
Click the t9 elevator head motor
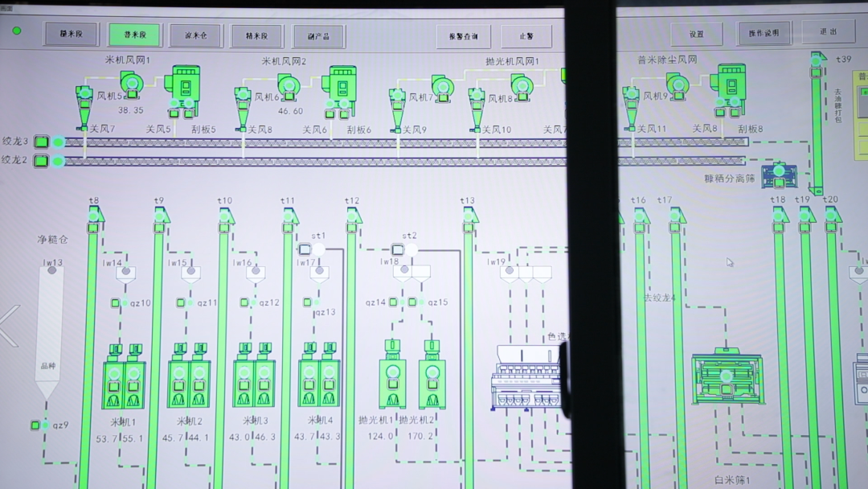coord(160,216)
